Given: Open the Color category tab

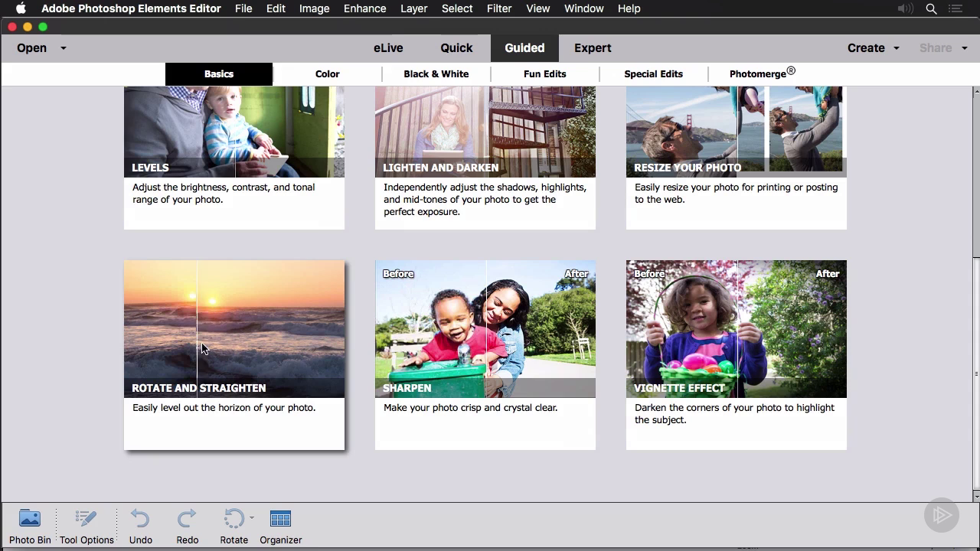Looking at the screenshot, I should click(327, 73).
